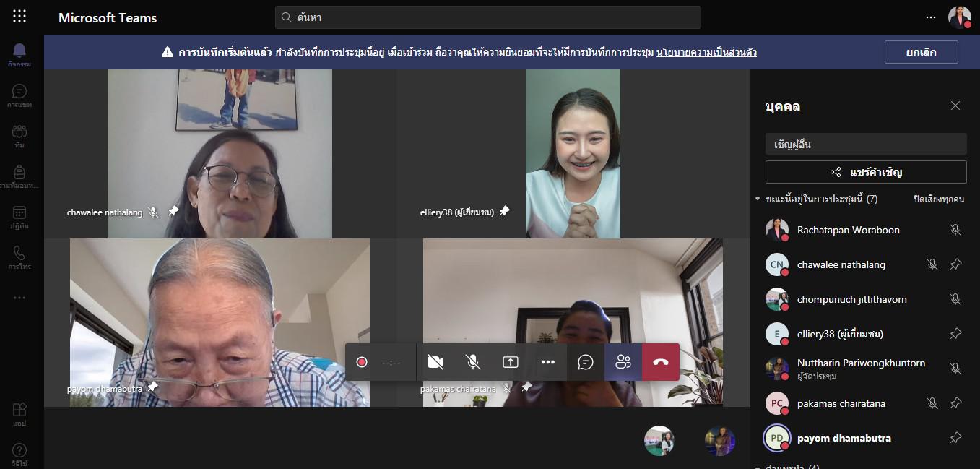Click E avatar of elliery38
This screenshot has width=980, height=469.
tap(777, 334)
